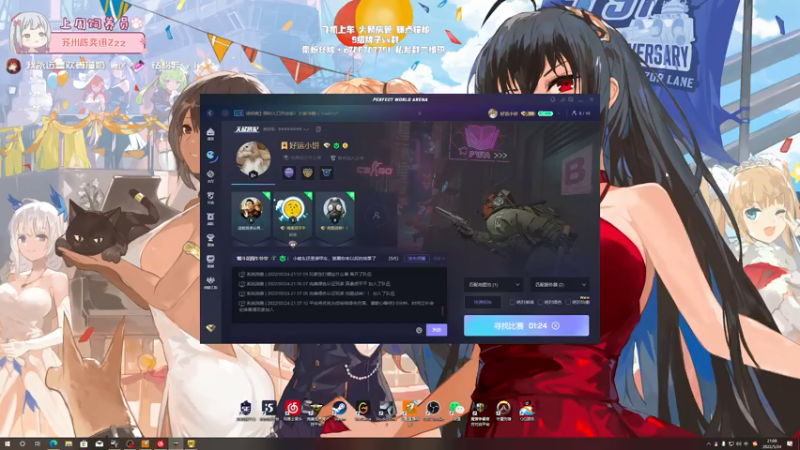This screenshot has width=800, height=450.
Task: Click the large cat profile avatar
Action: point(253,160)
